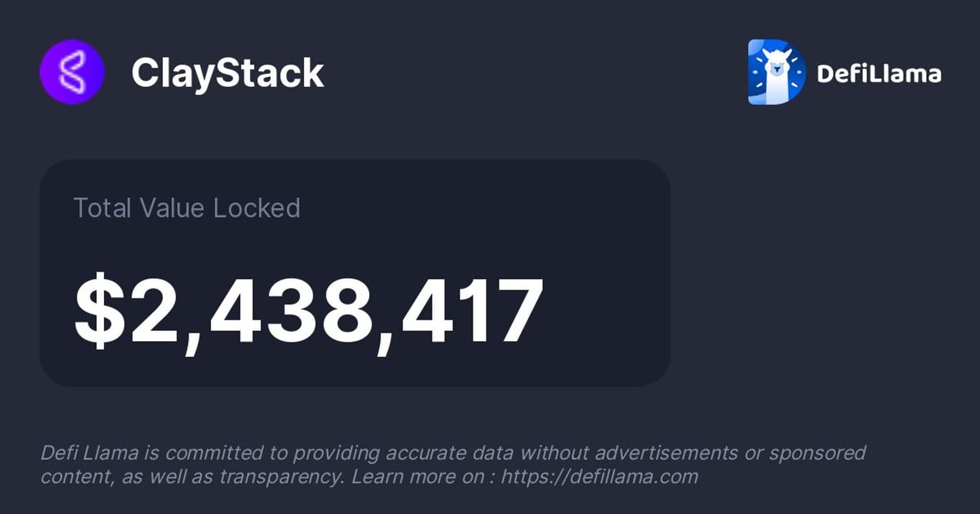Click the 438 digits in the TVL figure
980x514 pixels.
tap(291, 310)
